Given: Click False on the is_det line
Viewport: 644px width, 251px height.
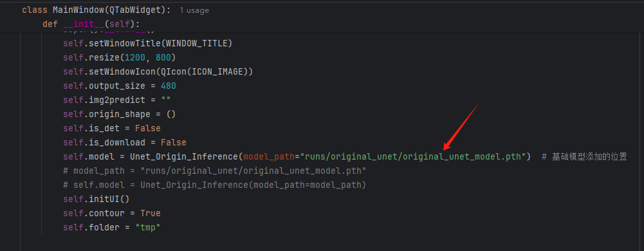Looking at the screenshot, I should [148, 128].
